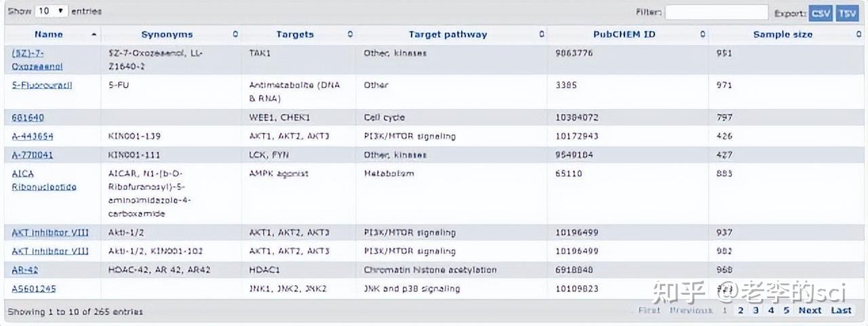Open the 5-Fluorouracil drug link

coord(42,85)
